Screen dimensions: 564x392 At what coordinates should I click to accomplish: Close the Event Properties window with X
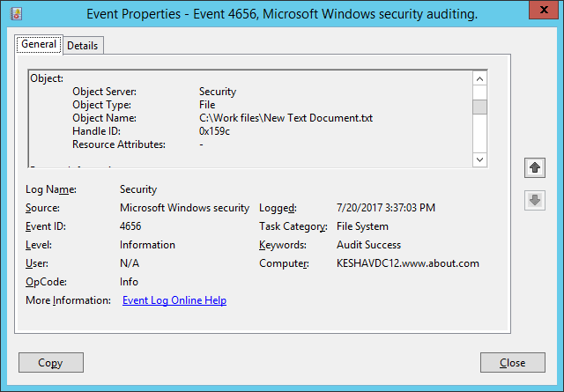click(x=544, y=10)
